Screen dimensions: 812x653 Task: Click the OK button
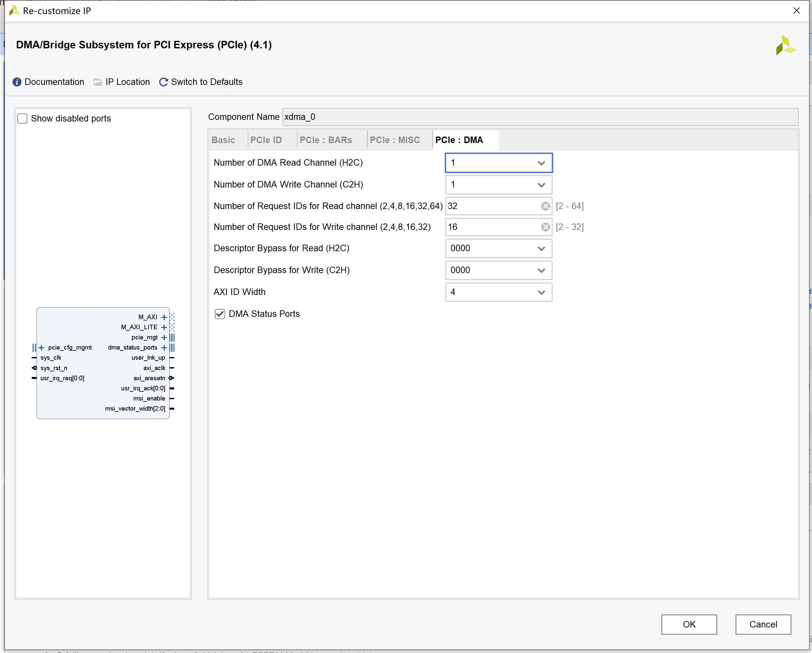coord(688,624)
